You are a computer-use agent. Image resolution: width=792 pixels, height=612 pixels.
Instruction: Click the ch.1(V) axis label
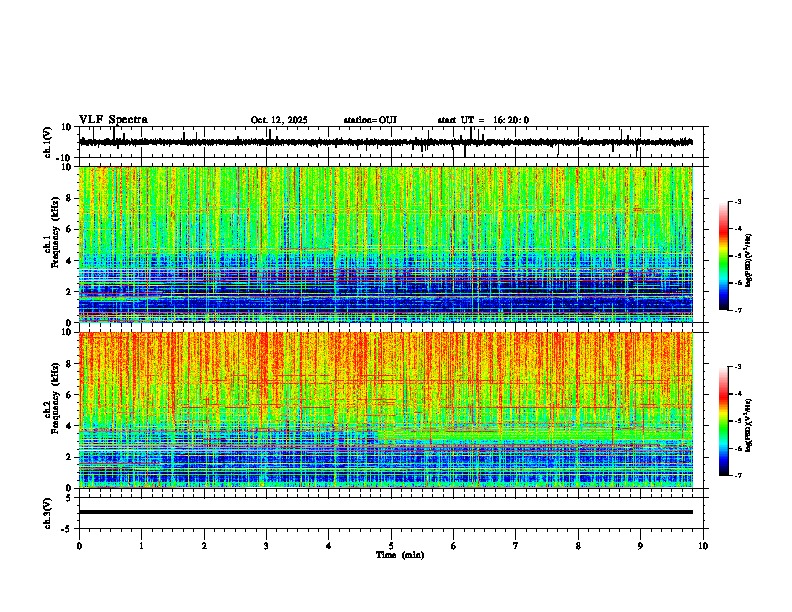(48, 142)
